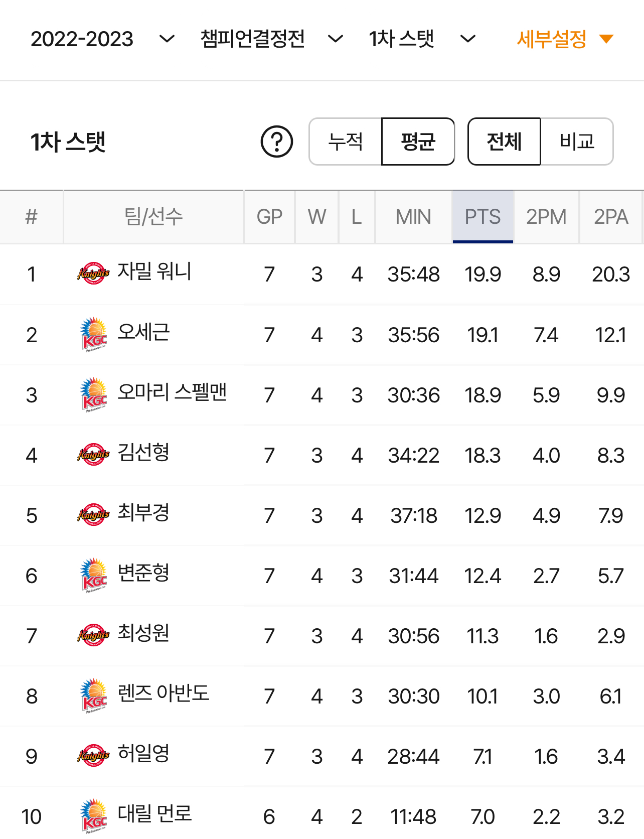Switch to 비교 comparison view
Image resolution: width=644 pixels, height=839 pixels.
[577, 142]
